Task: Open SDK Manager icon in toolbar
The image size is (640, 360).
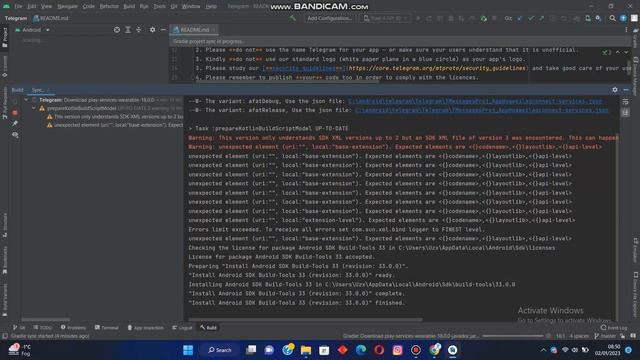Action: (598, 18)
